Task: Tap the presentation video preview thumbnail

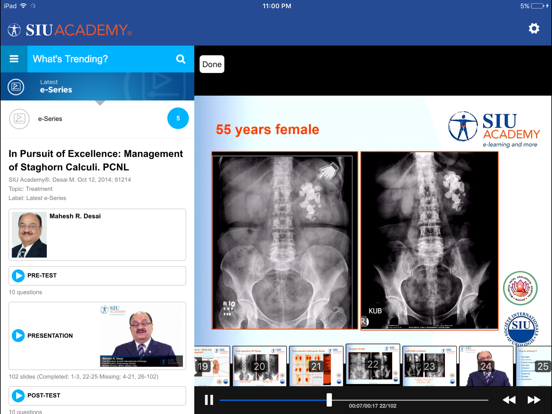Action: [142, 335]
